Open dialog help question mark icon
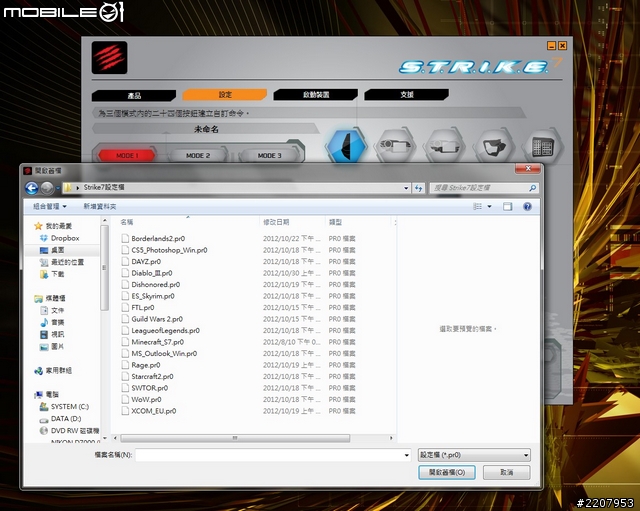This screenshot has width=640, height=511. point(527,207)
